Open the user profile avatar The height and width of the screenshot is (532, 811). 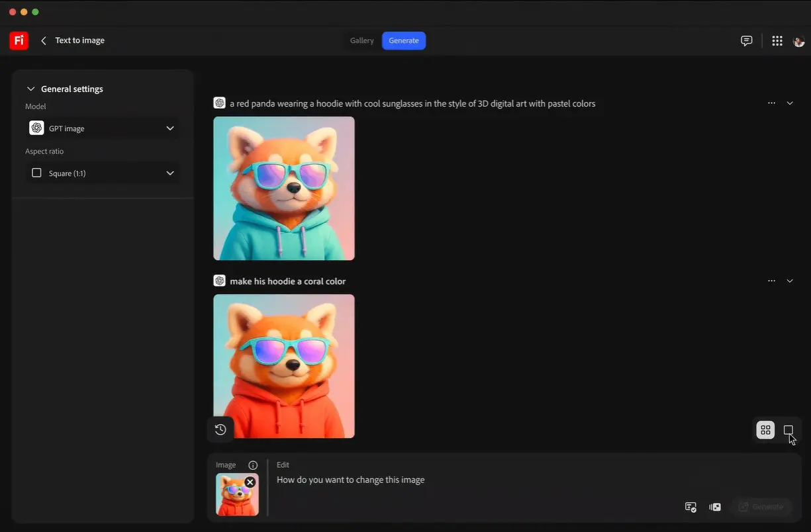798,41
